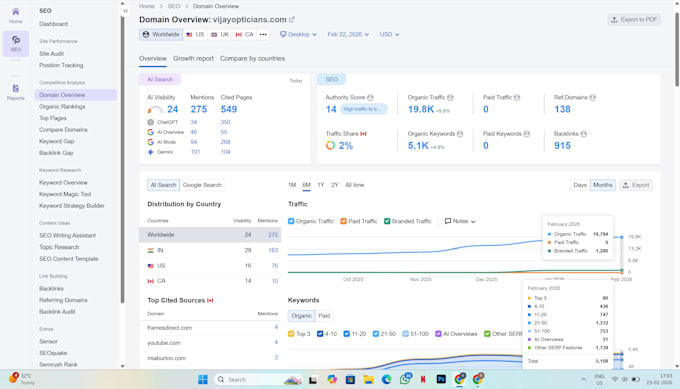The width and height of the screenshot is (680, 389).
Task: Toggle AI Overviews keywords checkbox
Action: coord(438,334)
